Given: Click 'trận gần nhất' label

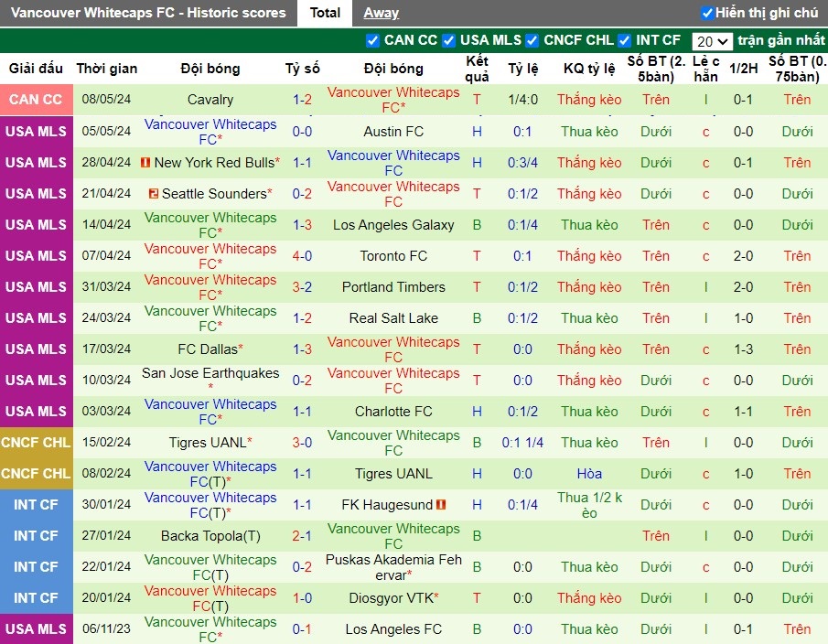Looking at the screenshot, I should coord(781,40).
